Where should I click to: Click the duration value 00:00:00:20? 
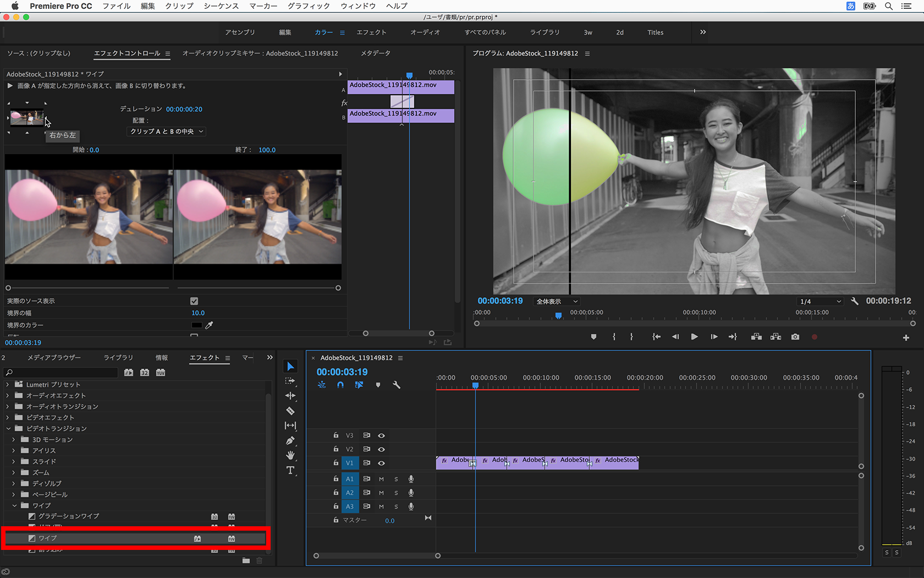(184, 110)
